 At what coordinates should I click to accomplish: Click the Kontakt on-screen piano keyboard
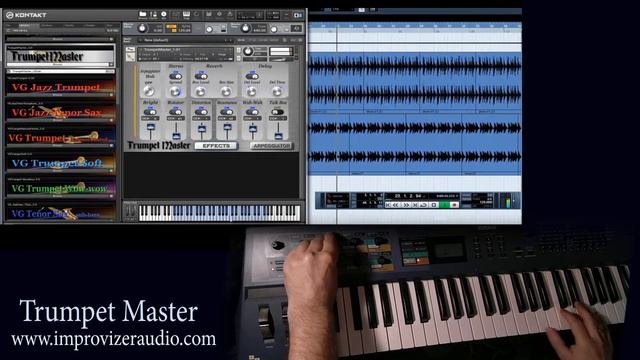[219, 213]
